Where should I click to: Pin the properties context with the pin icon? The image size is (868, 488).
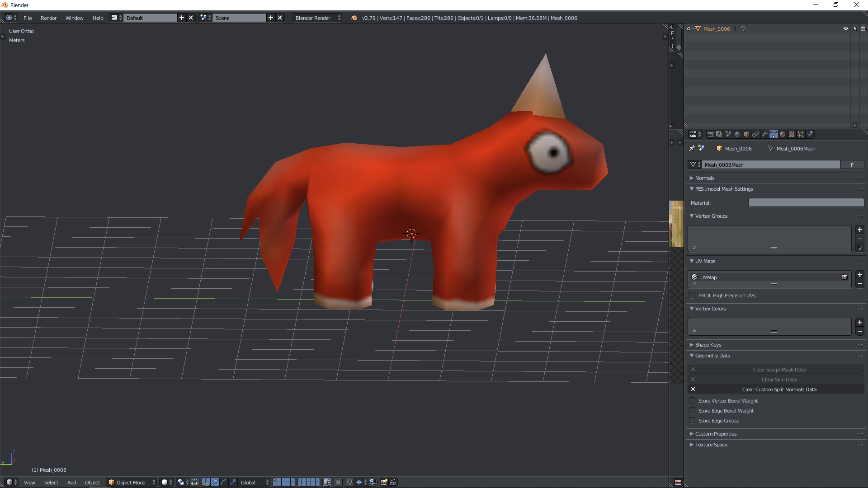pyautogui.click(x=692, y=148)
